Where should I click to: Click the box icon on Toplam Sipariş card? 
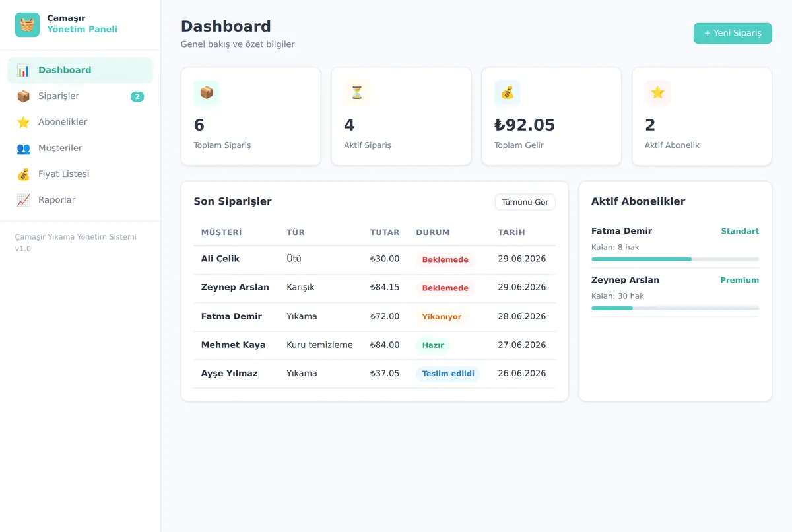(x=207, y=93)
